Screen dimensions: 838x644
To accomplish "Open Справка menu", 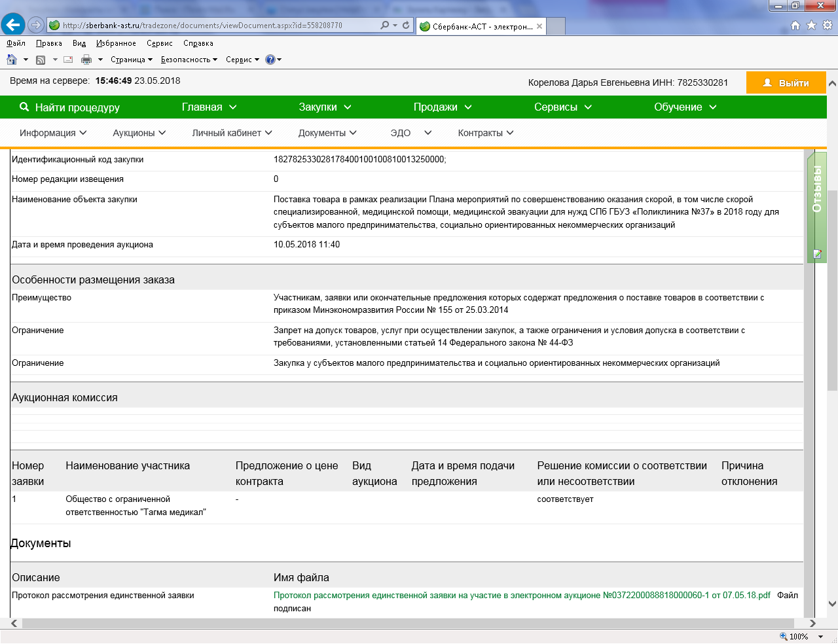I will [x=198, y=43].
